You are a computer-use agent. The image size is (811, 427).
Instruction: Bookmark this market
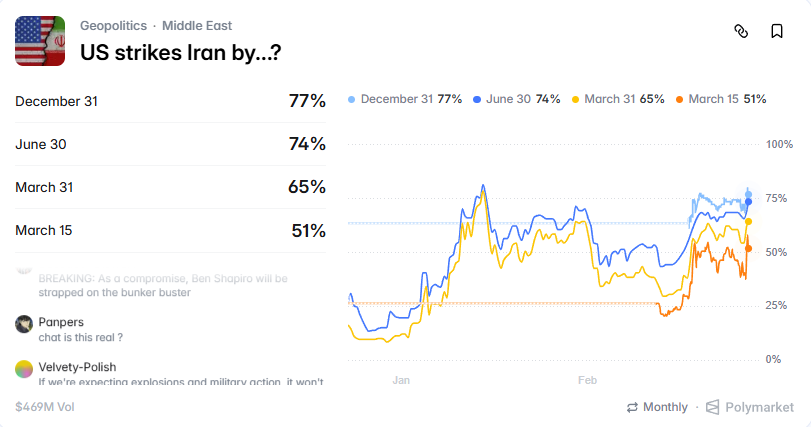point(776,31)
